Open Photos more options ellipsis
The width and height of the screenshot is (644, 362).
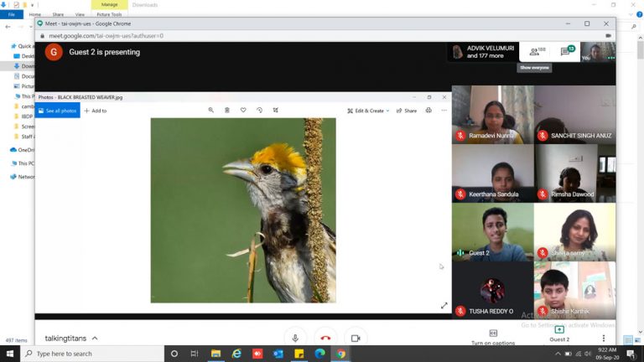coord(444,111)
